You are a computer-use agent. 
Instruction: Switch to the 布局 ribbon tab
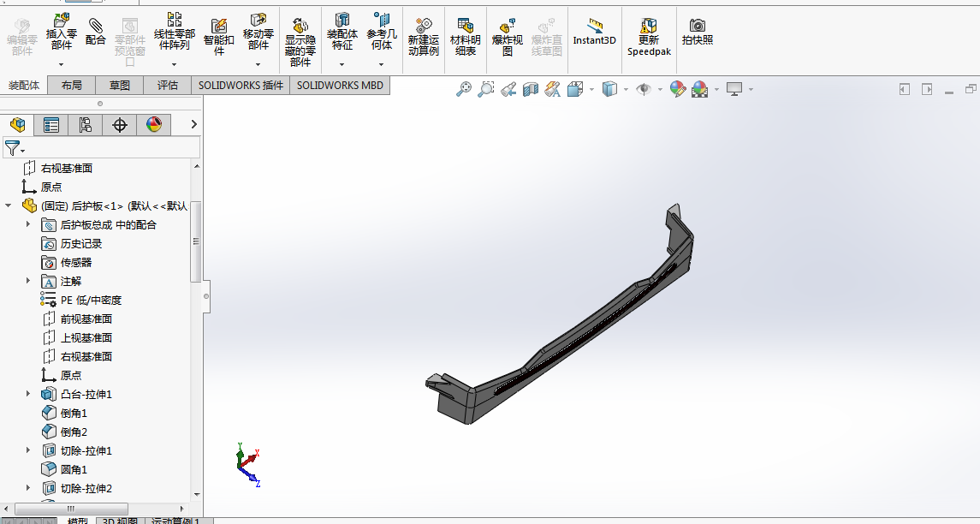[71, 85]
